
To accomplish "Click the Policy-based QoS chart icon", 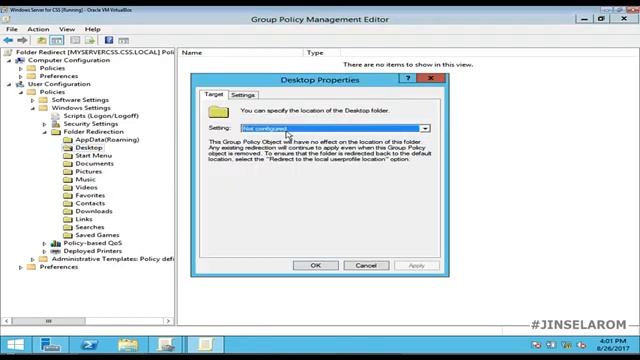I will pos(56,243).
